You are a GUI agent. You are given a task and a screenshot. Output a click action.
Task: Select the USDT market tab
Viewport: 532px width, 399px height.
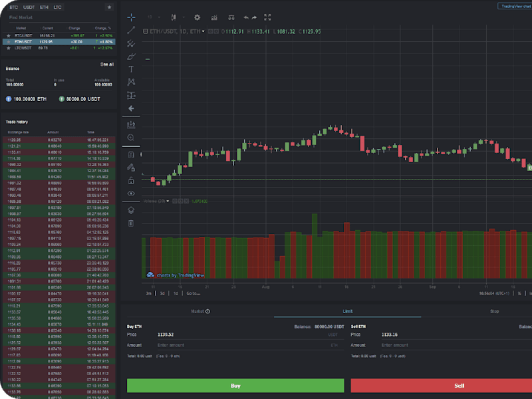[x=29, y=7]
